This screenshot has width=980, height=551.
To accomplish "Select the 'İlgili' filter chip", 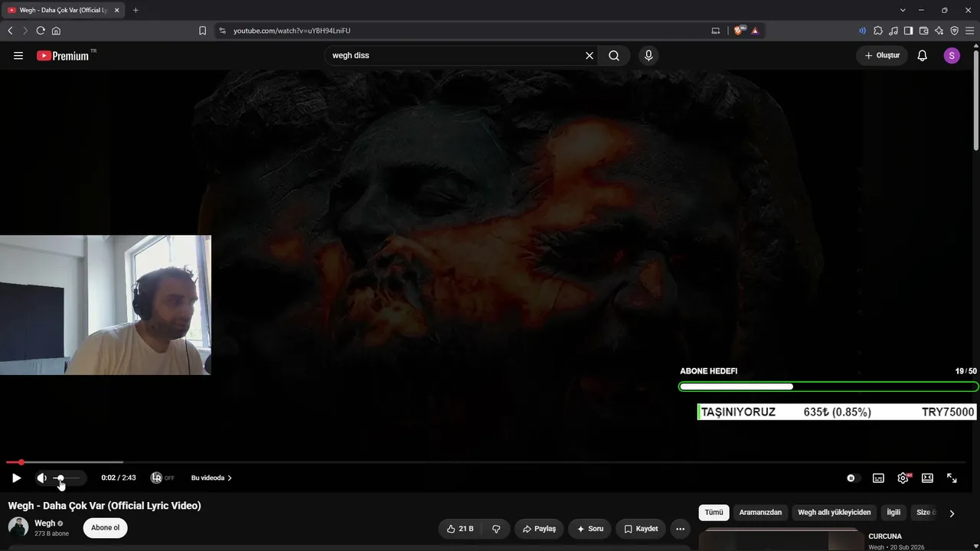I will click(893, 513).
